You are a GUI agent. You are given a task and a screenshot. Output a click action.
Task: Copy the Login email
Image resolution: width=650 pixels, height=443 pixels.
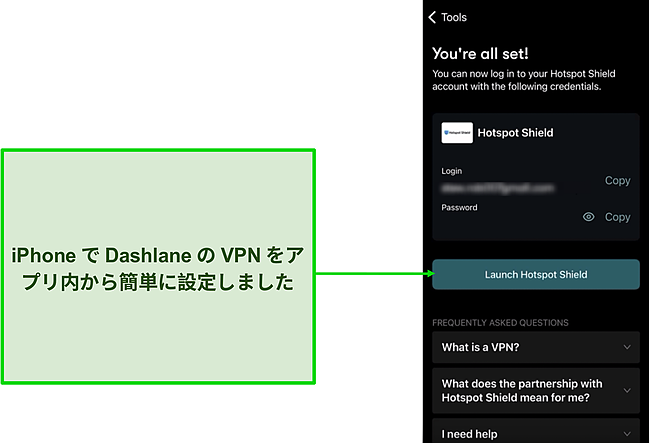point(617,180)
